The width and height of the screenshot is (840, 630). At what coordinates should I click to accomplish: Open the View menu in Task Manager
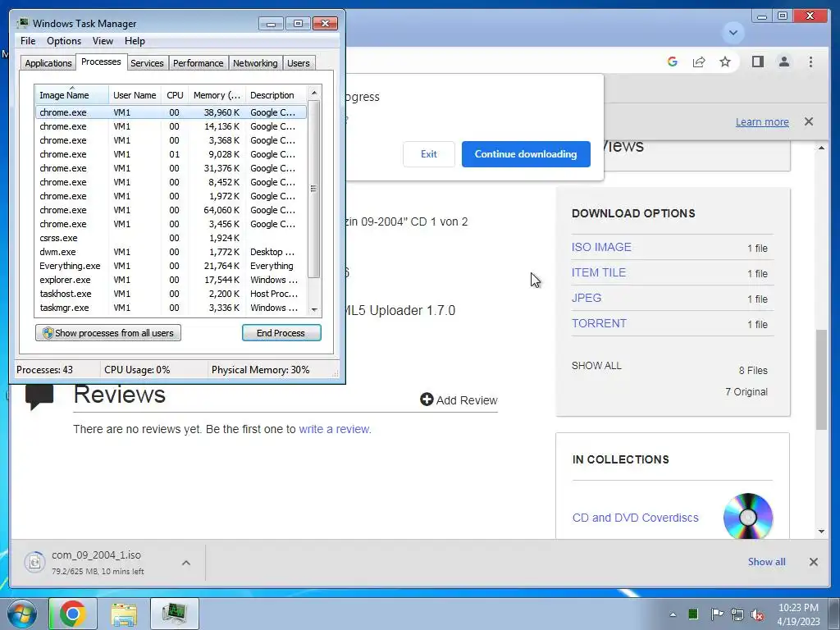click(x=103, y=41)
